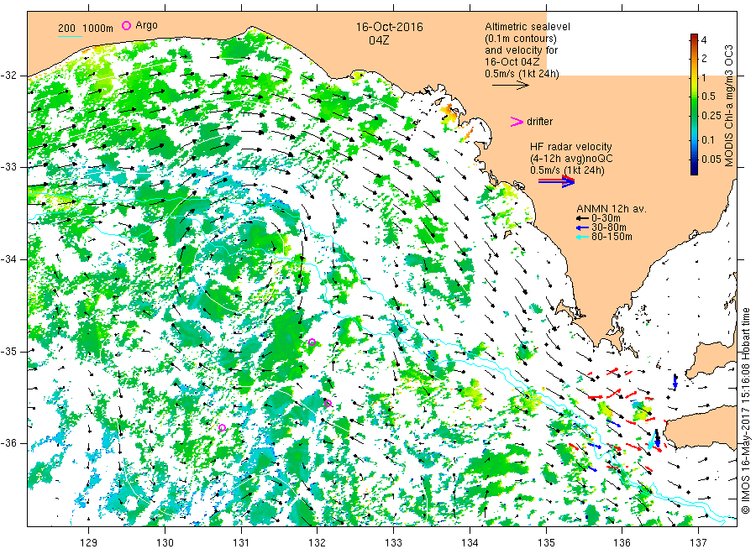The height and width of the screenshot is (554, 756).
Task: Click the '30-80m' depth label
Action: 608,227
